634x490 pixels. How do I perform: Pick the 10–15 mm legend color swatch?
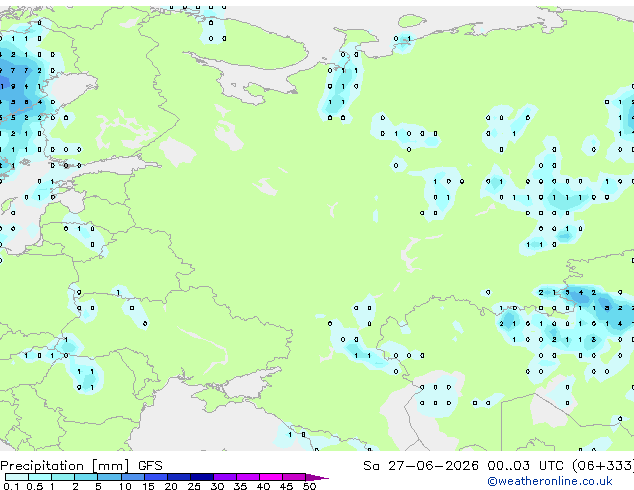(133, 477)
